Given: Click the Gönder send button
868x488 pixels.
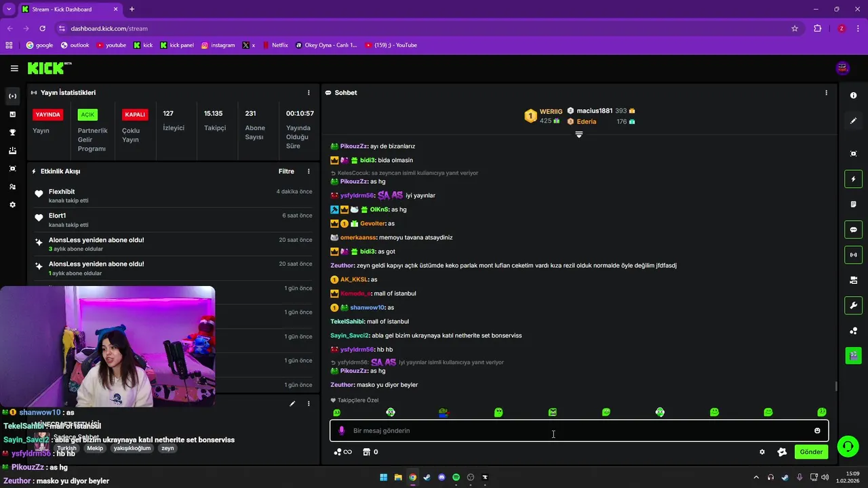Looking at the screenshot, I should (811, 452).
